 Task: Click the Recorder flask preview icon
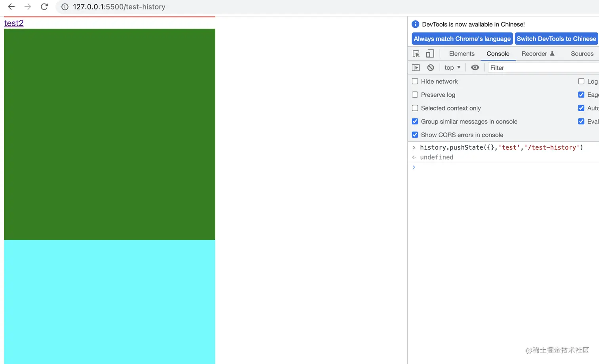(x=552, y=53)
